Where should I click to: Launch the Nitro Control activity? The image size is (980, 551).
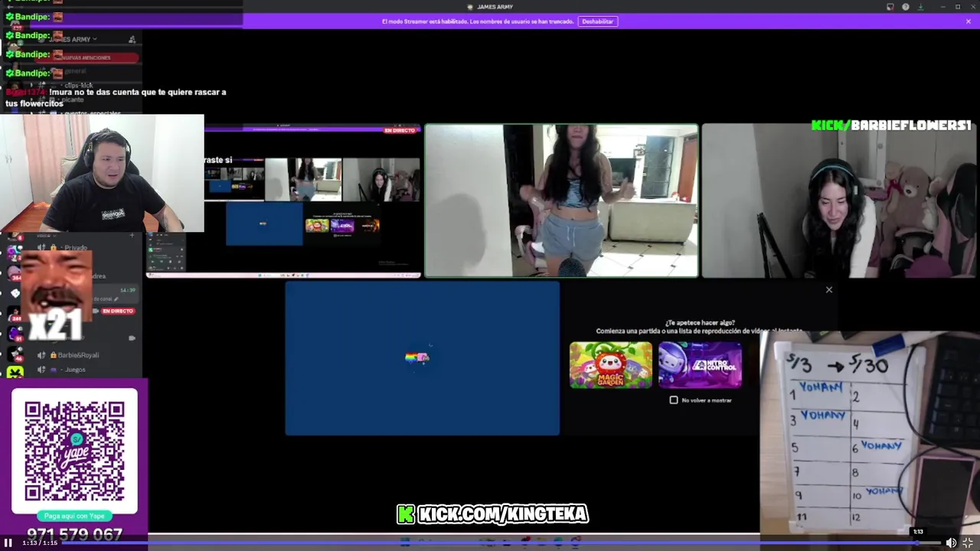(x=700, y=365)
